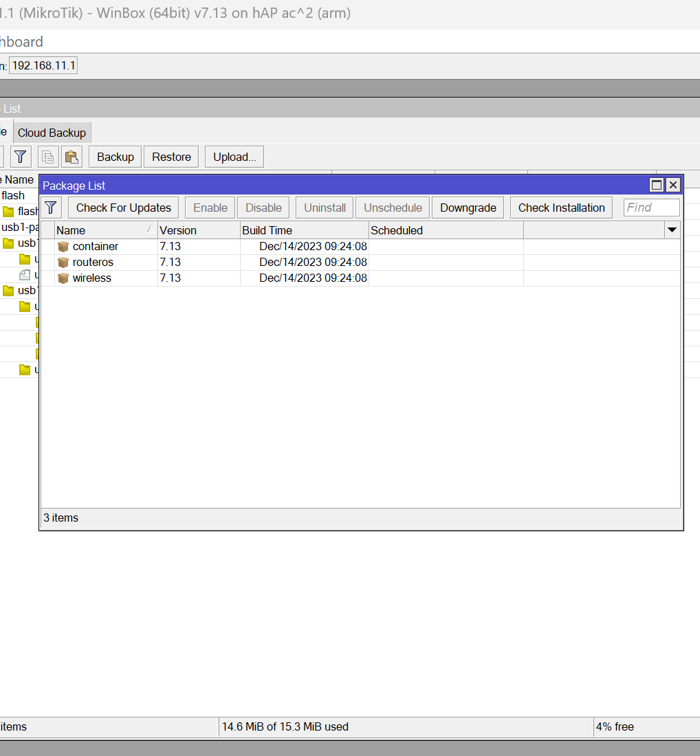The height and width of the screenshot is (756, 700).
Task: Click the paste clipboard icon in toolbar
Action: click(72, 157)
